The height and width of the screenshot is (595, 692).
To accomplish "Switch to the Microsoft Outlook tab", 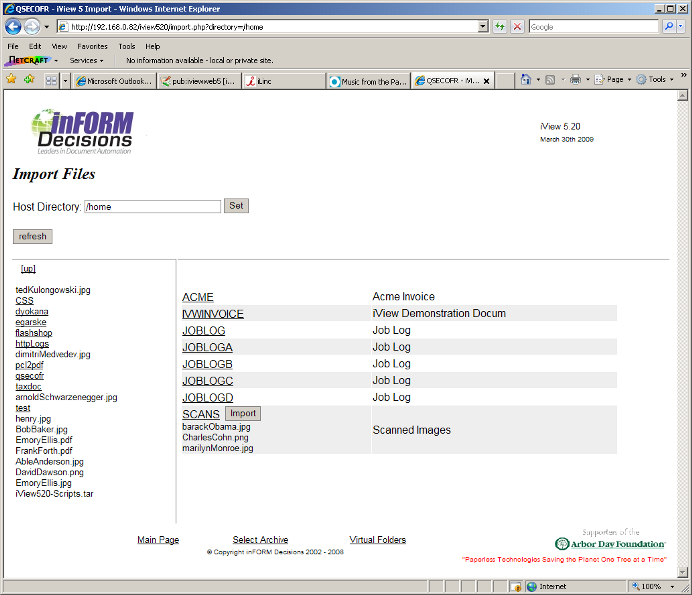I will tap(114, 81).
